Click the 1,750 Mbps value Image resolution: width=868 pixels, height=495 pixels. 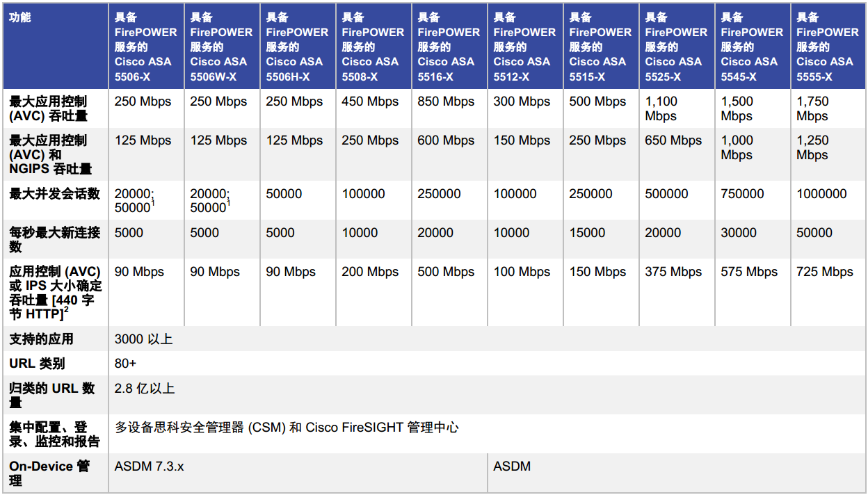tap(813, 108)
